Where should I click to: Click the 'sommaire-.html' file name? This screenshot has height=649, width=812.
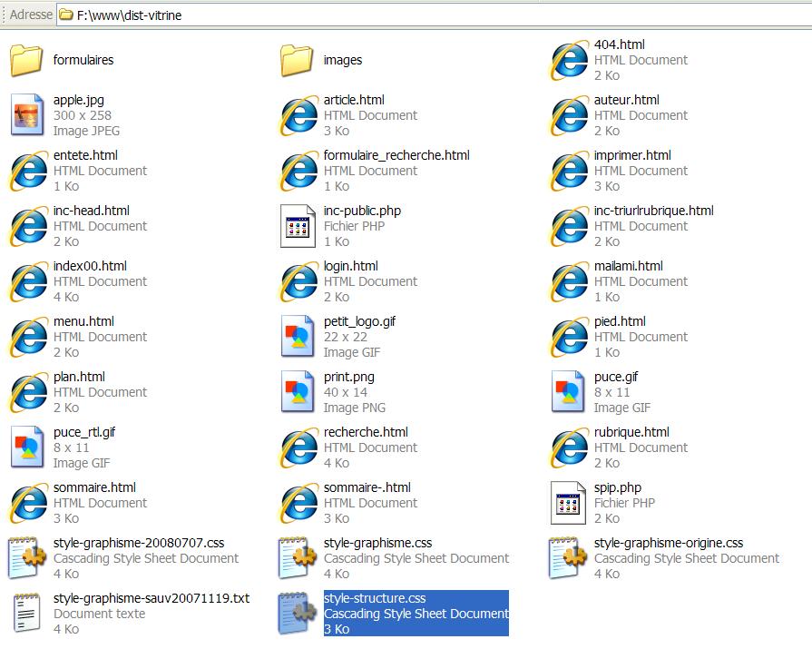[367, 488]
